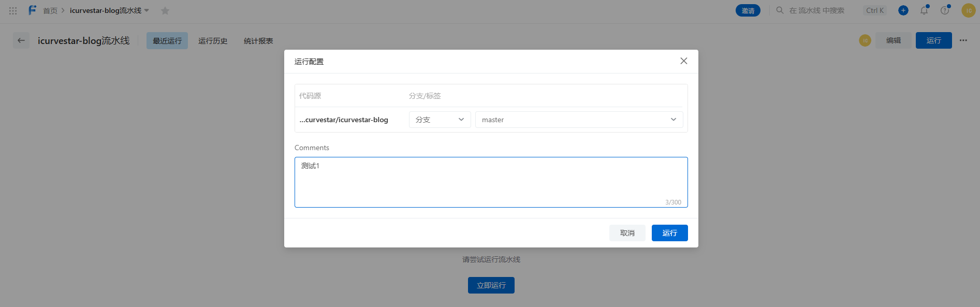This screenshot has height=307, width=980.
Task: Open the master branch dropdown
Action: coord(579,120)
